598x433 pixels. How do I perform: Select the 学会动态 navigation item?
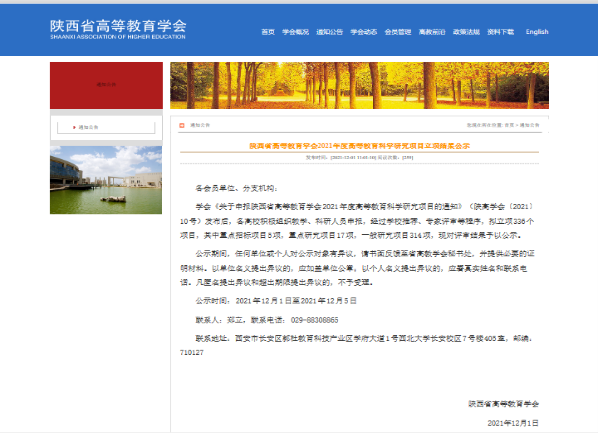pos(364,32)
